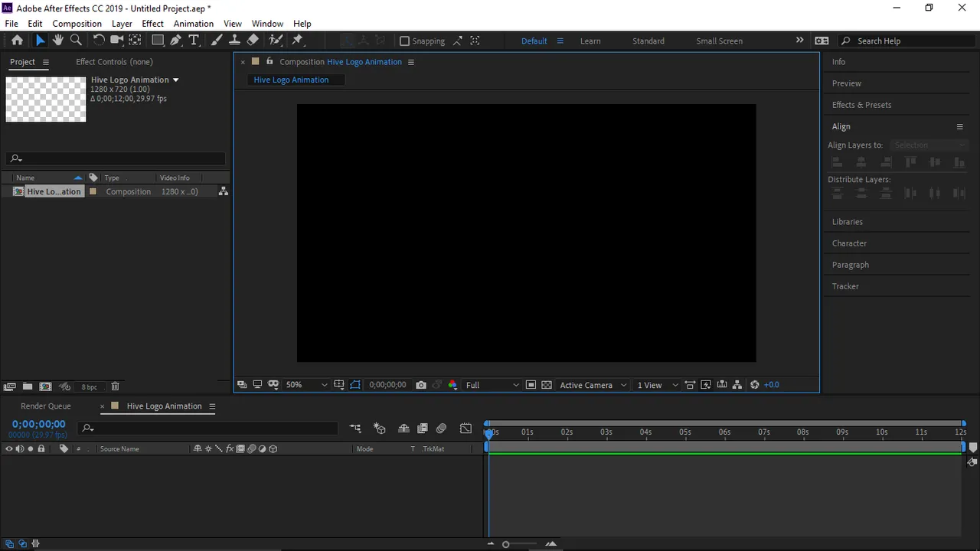980x551 pixels.
Task: Switch to the Render Queue tab
Action: (46, 406)
